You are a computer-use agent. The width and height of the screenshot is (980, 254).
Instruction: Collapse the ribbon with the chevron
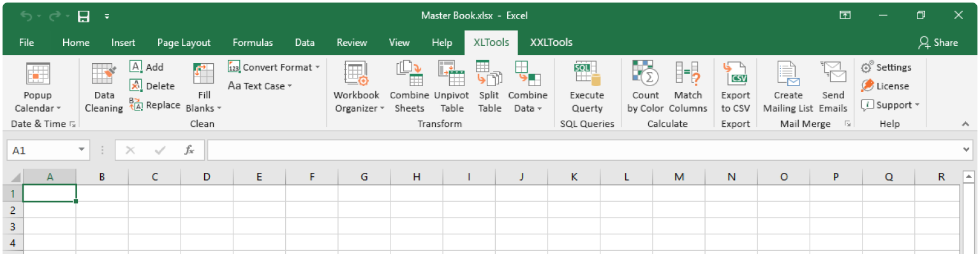965,124
